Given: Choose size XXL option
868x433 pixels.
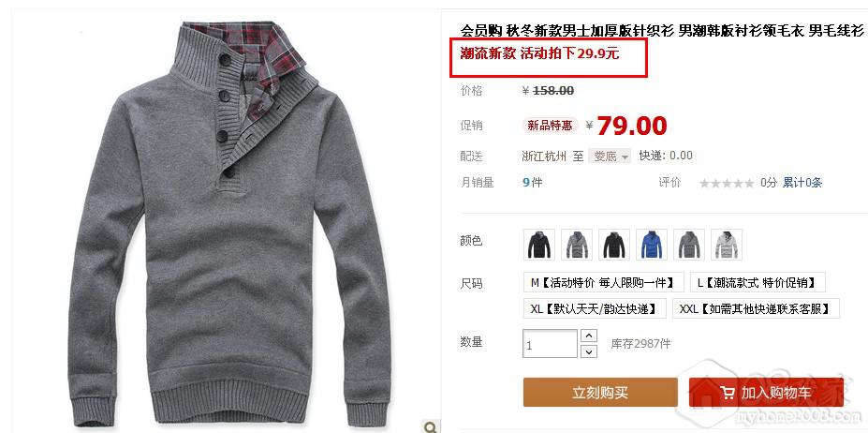Looking at the screenshot, I should click(x=756, y=308).
